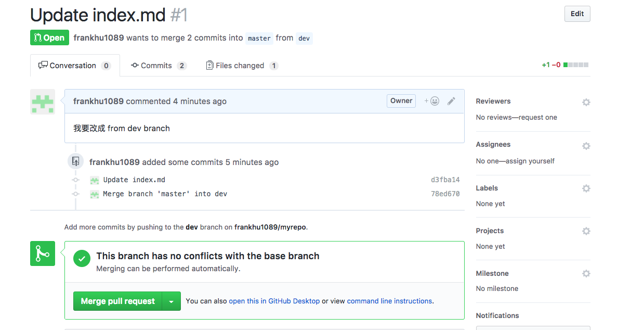This screenshot has height=330, width=644.
Task: Click the green Open status badge
Action: (x=49, y=37)
